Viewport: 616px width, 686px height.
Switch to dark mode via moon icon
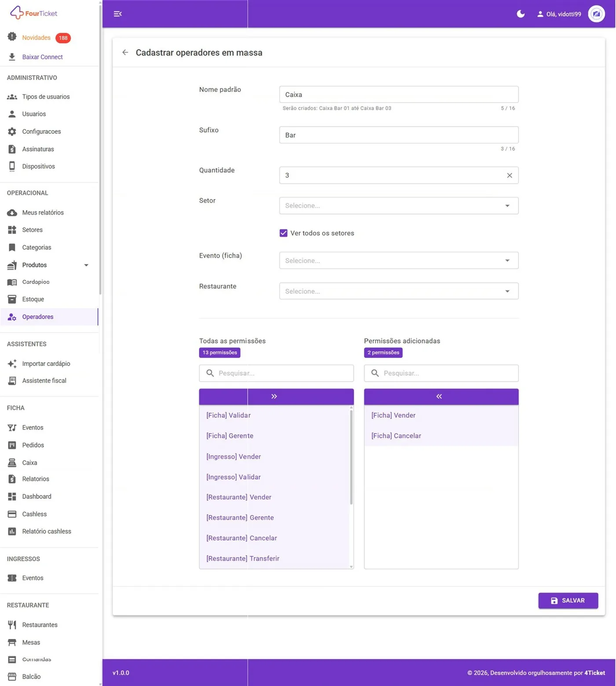coord(521,14)
